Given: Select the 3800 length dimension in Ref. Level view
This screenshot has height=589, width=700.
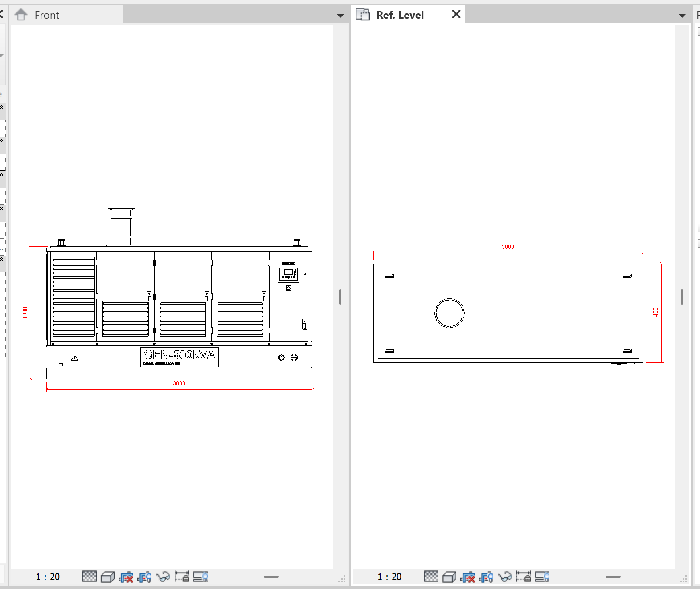Looking at the screenshot, I should [x=508, y=247].
